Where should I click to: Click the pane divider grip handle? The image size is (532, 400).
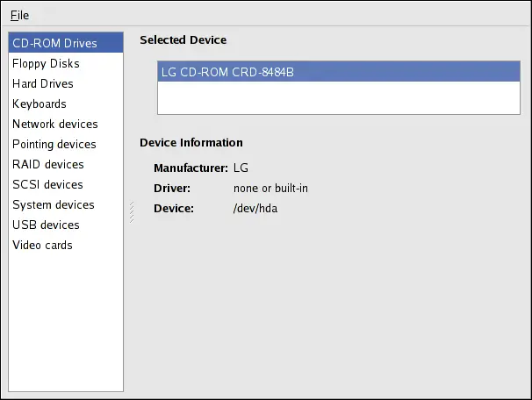tap(132, 211)
